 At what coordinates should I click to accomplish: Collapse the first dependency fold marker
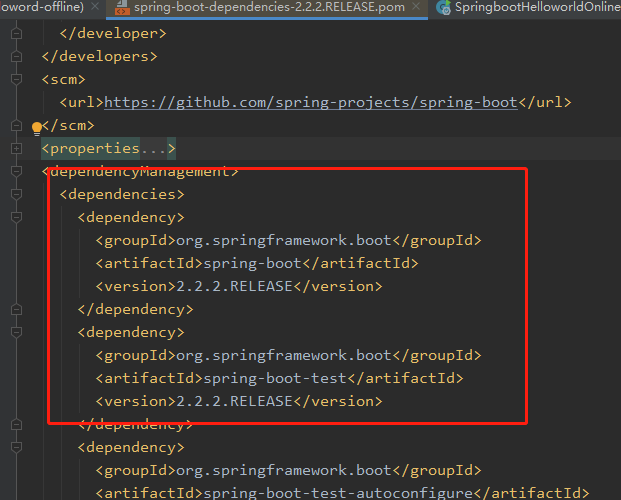tap(16, 217)
